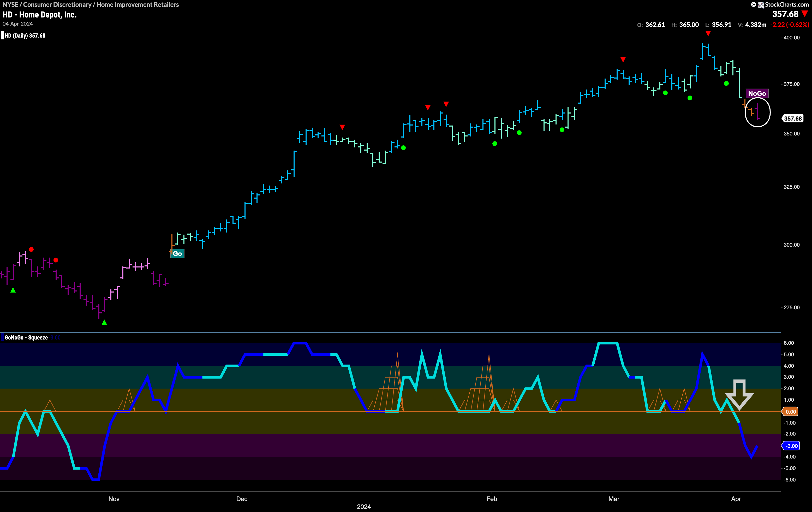The height and width of the screenshot is (512, 812).
Task: Click the Mar label on time axis
Action: click(x=614, y=499)
